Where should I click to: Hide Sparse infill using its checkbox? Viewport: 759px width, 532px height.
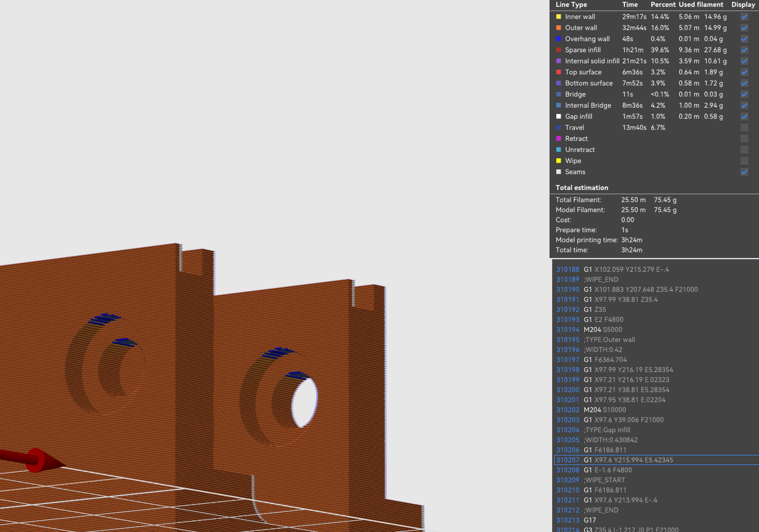click(x=744, y=50)
